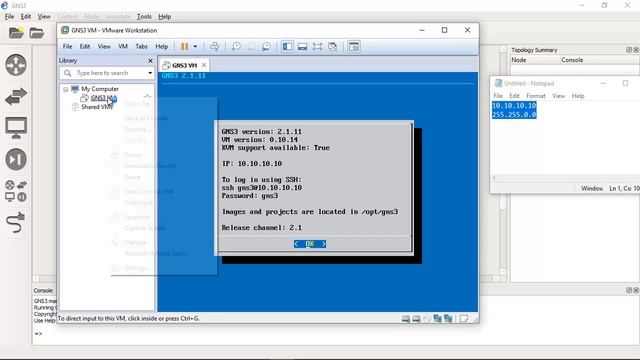
Task: Collapse the My Computer tree node
Action: click(x=65, y=89)
